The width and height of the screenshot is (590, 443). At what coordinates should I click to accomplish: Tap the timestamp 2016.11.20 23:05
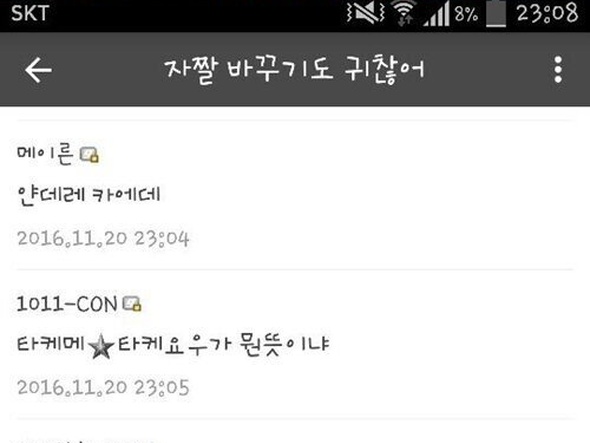tap(103, 387)
